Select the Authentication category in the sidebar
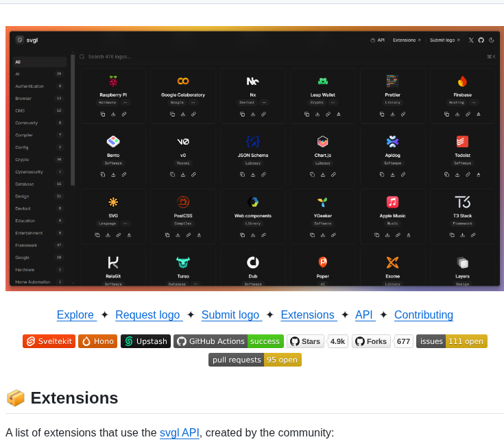This screenshot has height=444, width=504. [40, 86]
